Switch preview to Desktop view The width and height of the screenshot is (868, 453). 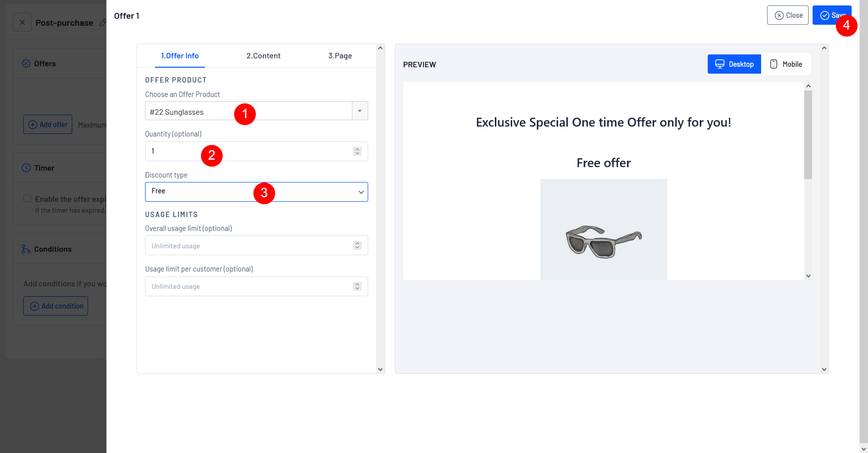pos(734,64)
